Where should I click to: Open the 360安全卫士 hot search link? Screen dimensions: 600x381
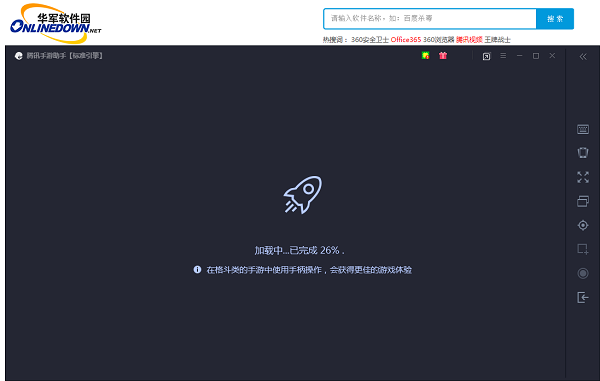[x=370, y=39]
